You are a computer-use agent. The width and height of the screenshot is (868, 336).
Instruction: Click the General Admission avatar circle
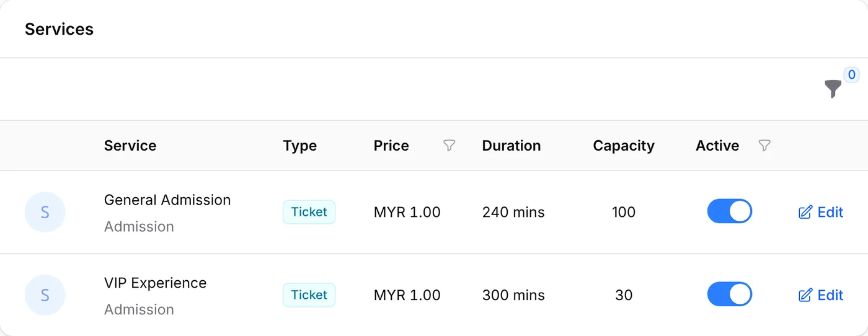coord(45,212)
